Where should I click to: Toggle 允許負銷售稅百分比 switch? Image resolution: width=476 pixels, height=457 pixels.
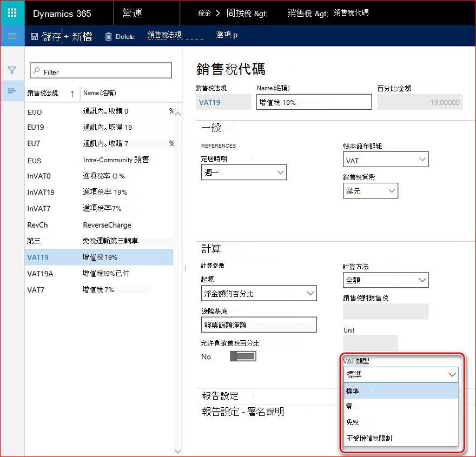tap(243, 356)
